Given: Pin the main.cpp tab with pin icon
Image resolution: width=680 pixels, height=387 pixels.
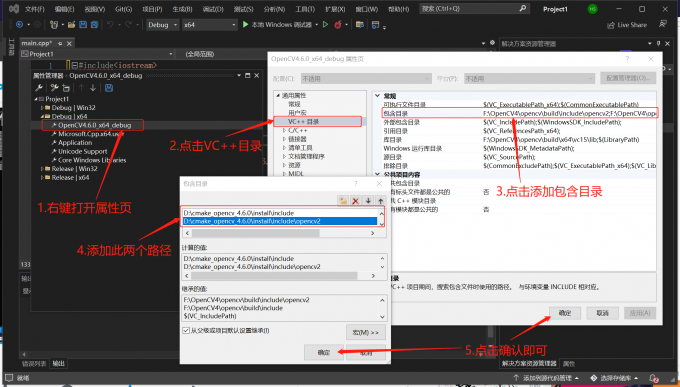Looking at the screenshot, I should [x=60, y=43].
